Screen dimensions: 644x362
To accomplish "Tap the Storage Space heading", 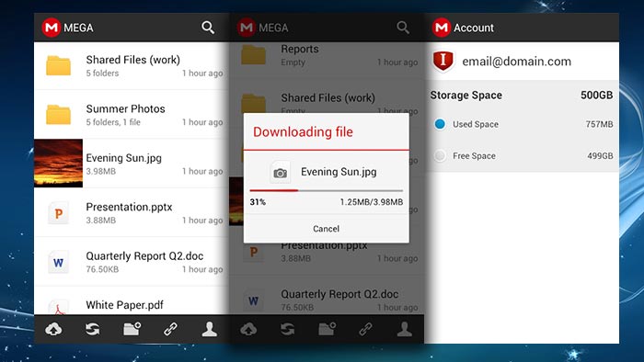I will coord(466,96).
